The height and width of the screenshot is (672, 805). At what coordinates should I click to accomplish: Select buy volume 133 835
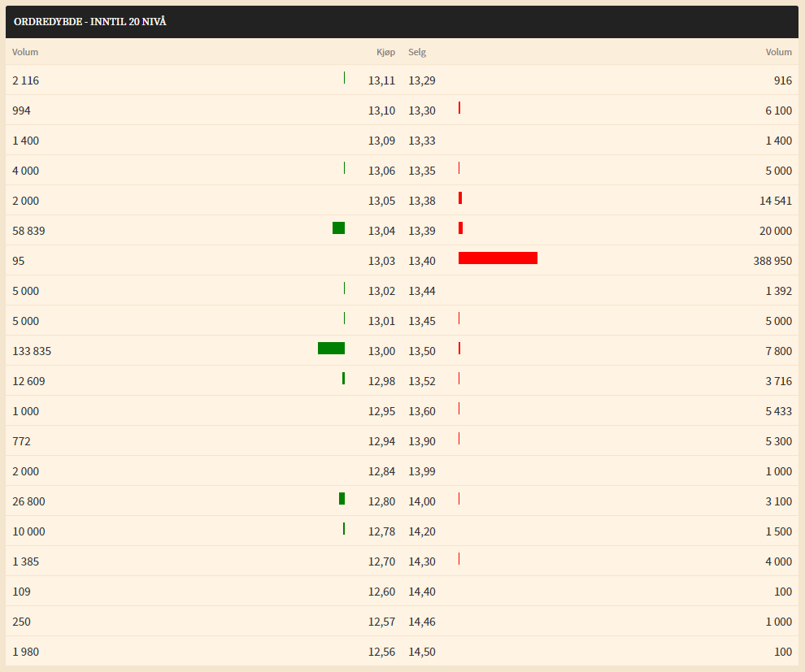pyautogui.click(x=32, y=351)
